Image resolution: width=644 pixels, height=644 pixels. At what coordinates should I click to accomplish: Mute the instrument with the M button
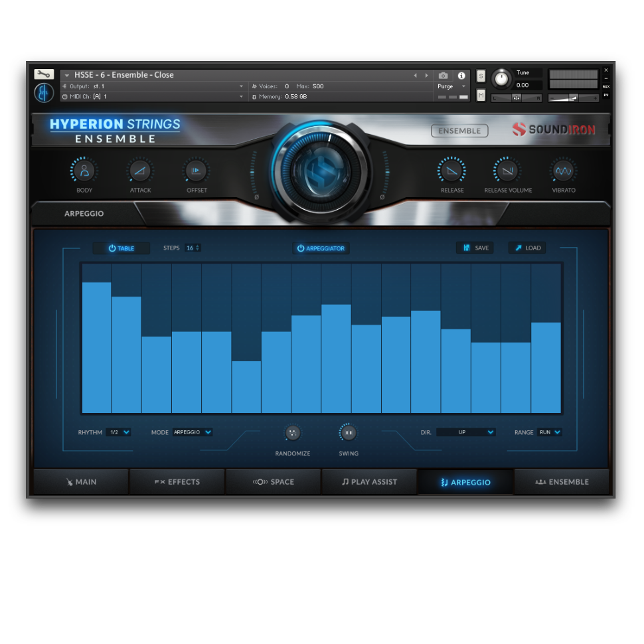(x=481, y=96)
